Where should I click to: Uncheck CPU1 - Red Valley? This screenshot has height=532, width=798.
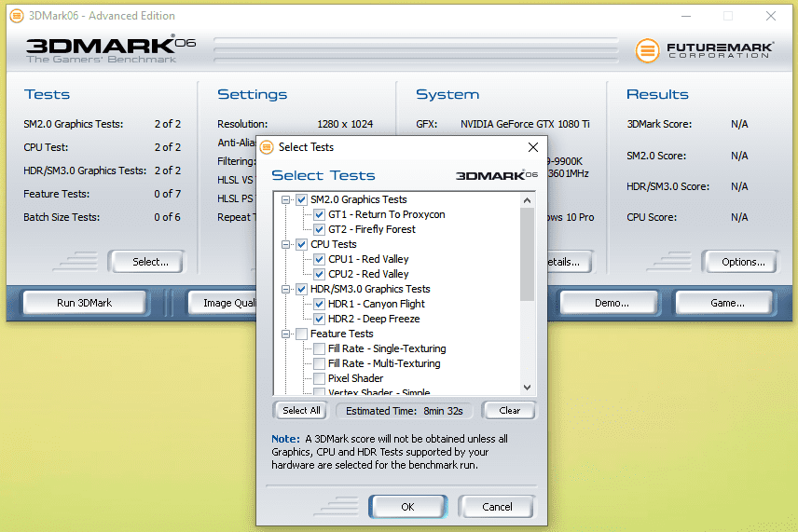click(x=319, y=259)
